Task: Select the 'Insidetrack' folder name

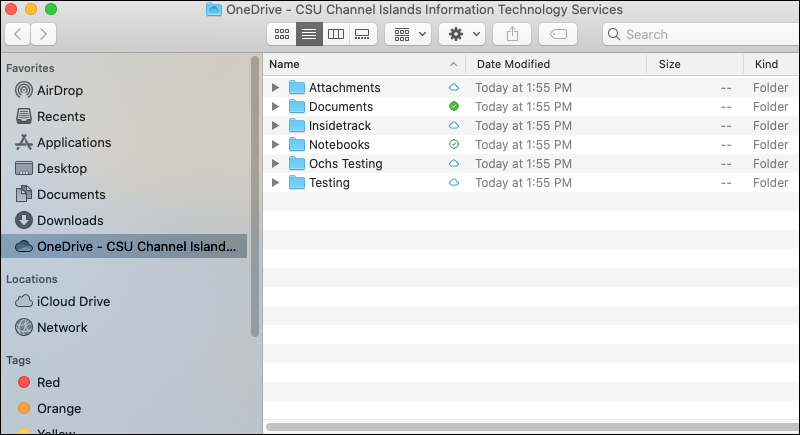Action: click(340, 125)
